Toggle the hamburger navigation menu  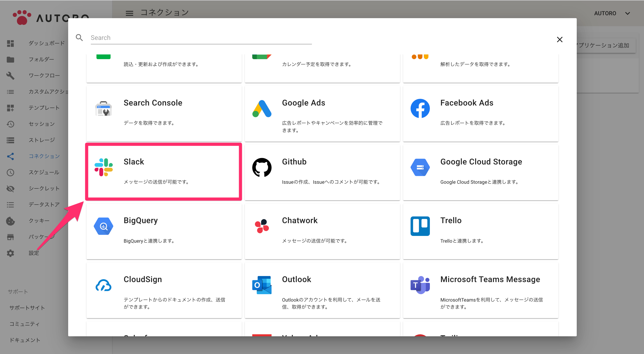(x=129, y=13)
